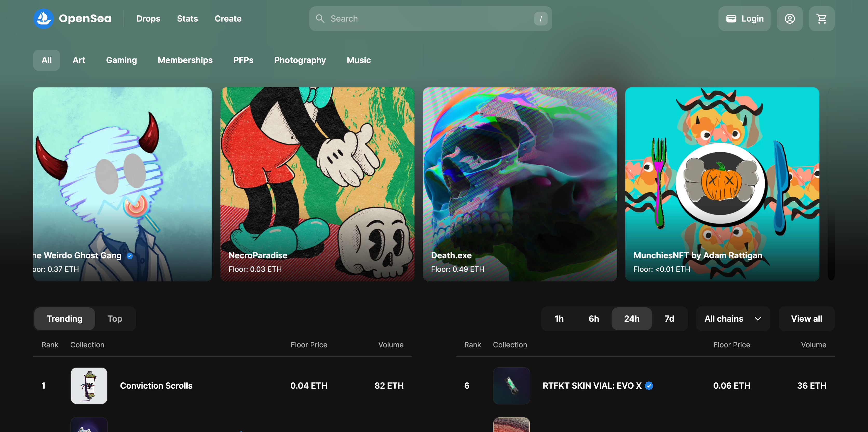
Task: Set time range to 7d
Action: [x=669, y=319]
